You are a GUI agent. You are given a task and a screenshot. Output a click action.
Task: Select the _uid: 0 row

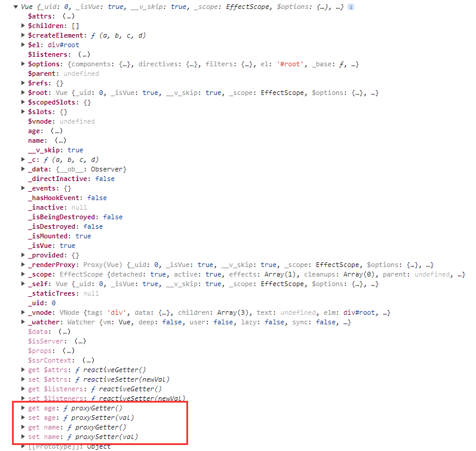[42, 303]
